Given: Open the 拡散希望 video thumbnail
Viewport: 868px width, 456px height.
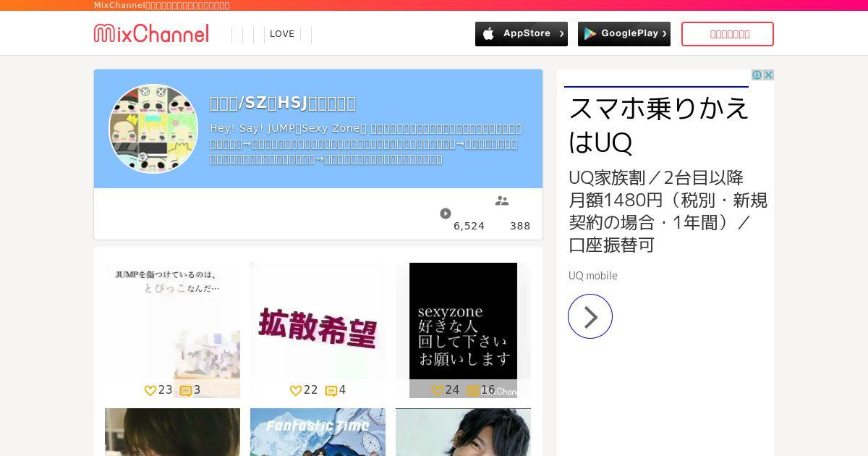Looking at the screenshot, I should coord(318,330).
